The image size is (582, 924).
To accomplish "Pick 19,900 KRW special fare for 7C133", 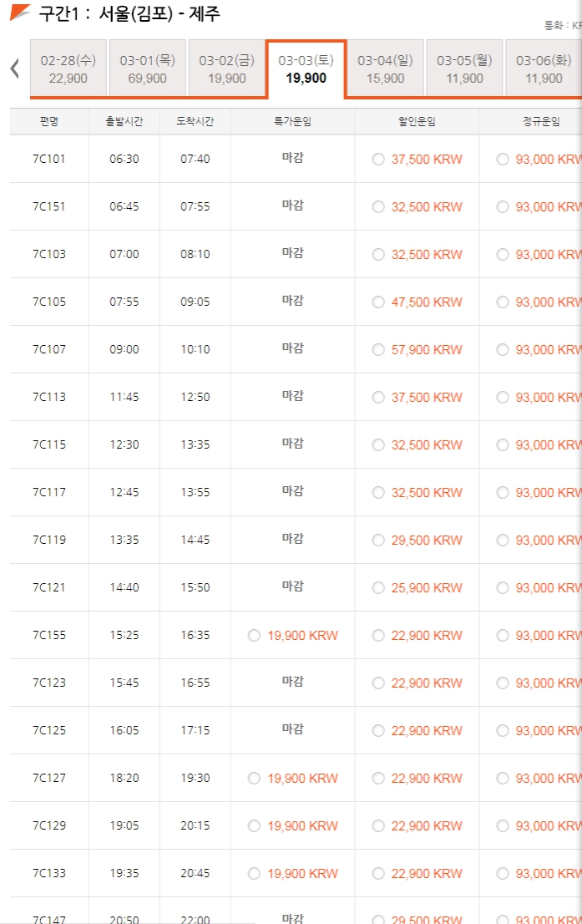I will click(x=255, y=874).
